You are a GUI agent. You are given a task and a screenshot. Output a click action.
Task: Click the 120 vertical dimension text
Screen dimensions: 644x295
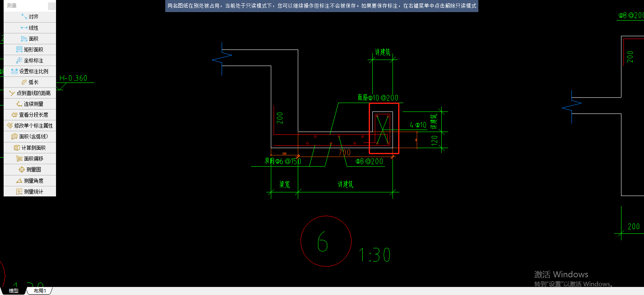(x=434, y=140)
